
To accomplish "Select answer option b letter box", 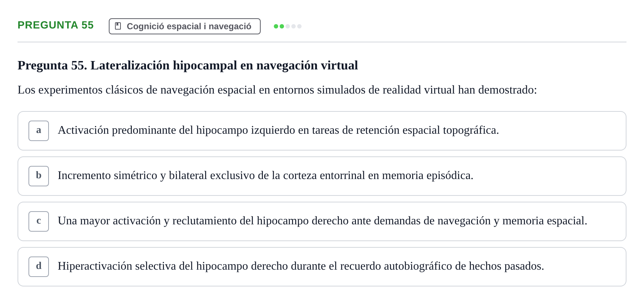I will [x=39, y=176].
